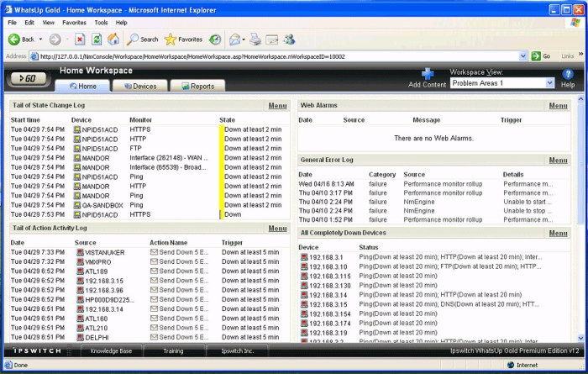This screenshot has width=588, height=374.
Task: Switch to the Devices tab
Action: point(140,86)
